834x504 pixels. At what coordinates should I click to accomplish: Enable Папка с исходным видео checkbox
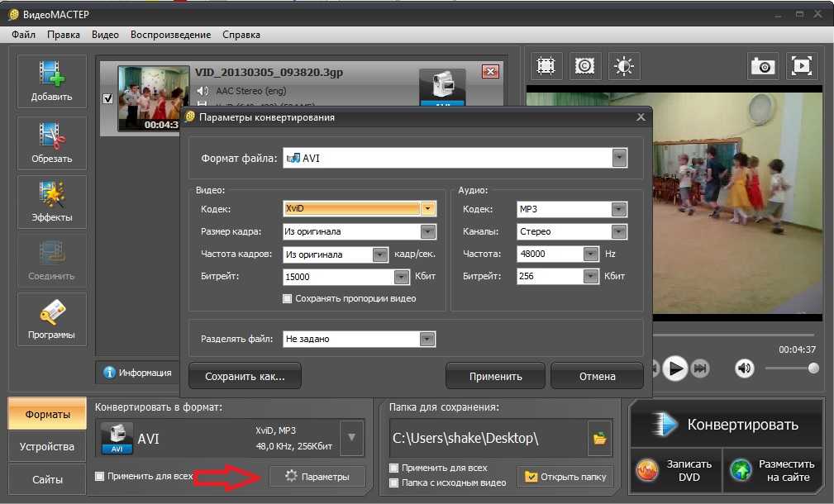pyautogui.click(x=393, y=483)
